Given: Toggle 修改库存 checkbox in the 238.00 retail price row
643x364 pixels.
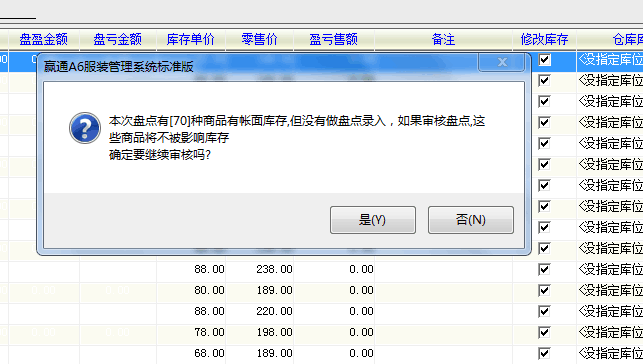Looking at the screenshot, I should click(x=544, y=270).
